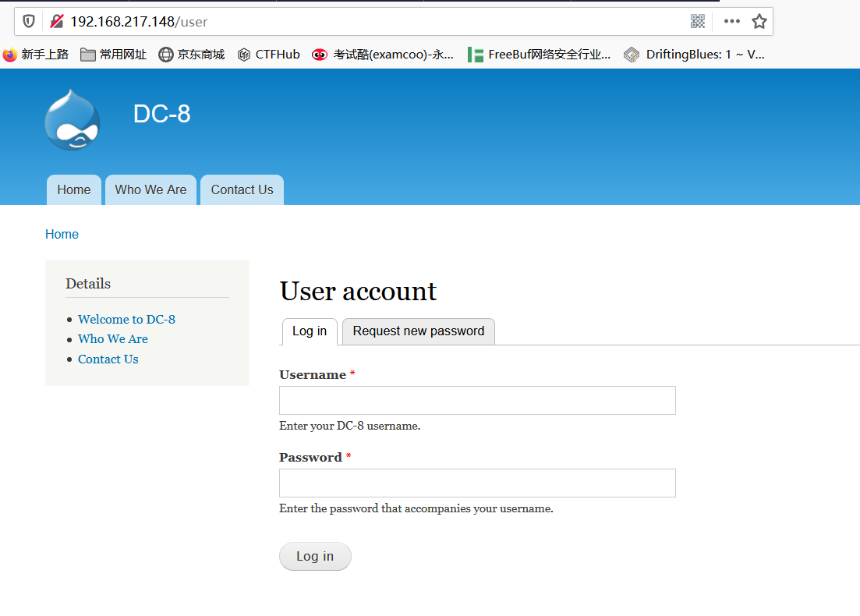Focus the Username input field

click(477, 401)
